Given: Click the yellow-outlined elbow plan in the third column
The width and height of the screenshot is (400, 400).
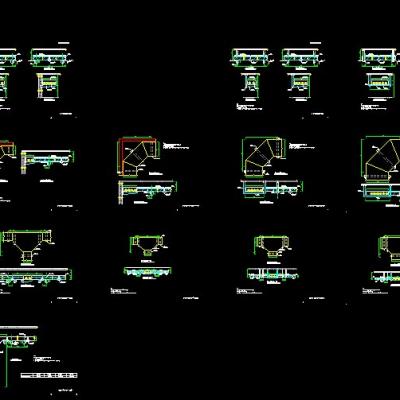Looking at the screenshot, I should [x=264, y=156].
